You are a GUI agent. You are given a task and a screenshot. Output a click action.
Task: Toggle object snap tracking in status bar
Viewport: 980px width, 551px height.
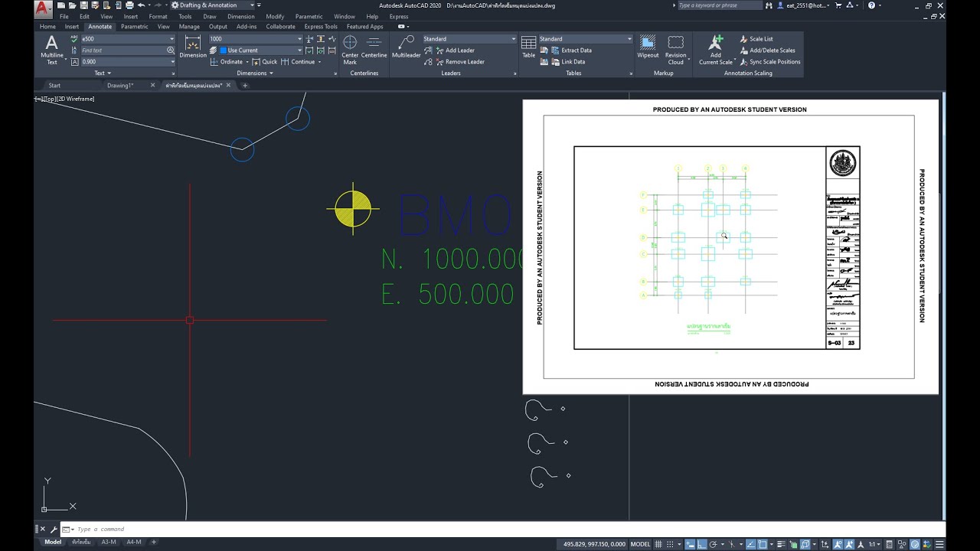(750, 544)
